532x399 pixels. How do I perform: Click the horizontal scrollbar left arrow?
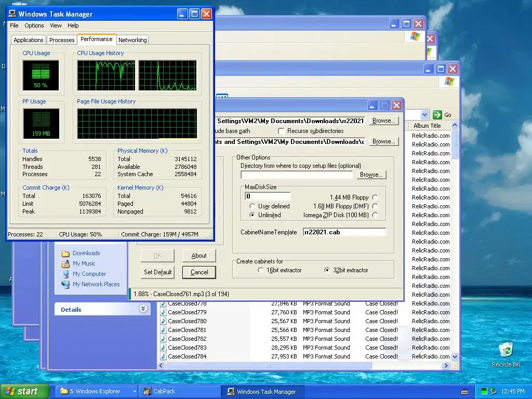[162, 366]
